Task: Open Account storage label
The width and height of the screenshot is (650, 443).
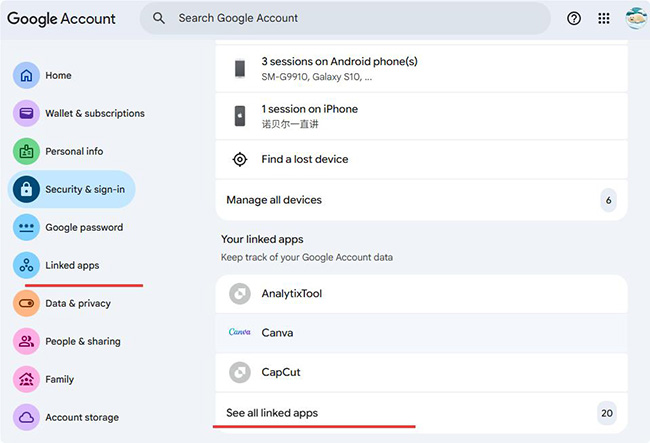Action: point(82,417)
